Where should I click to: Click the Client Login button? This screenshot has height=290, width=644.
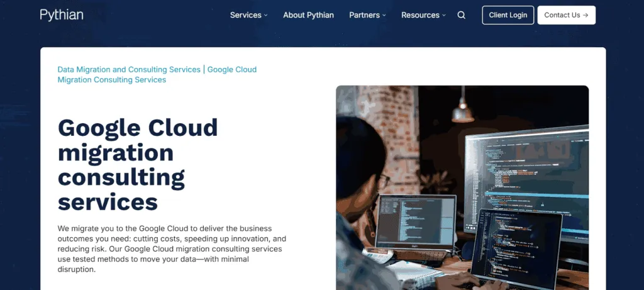(508, 15)
